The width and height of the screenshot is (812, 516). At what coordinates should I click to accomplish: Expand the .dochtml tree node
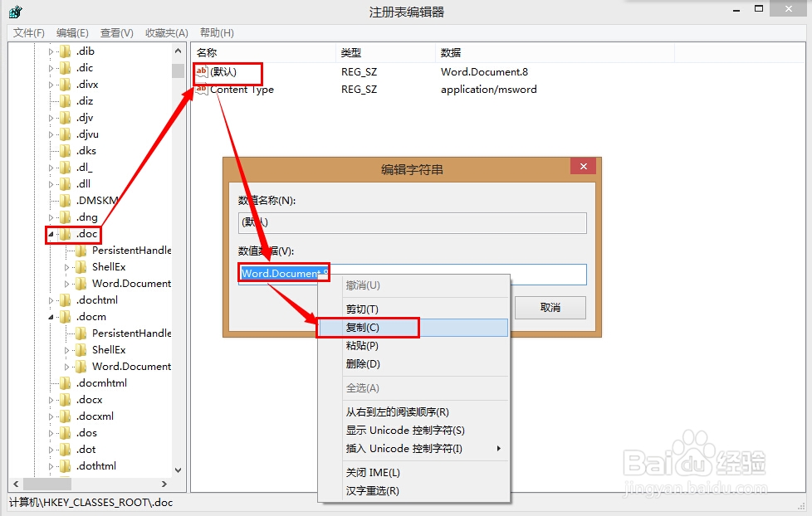pyautogui.click(x=51, y=300)
